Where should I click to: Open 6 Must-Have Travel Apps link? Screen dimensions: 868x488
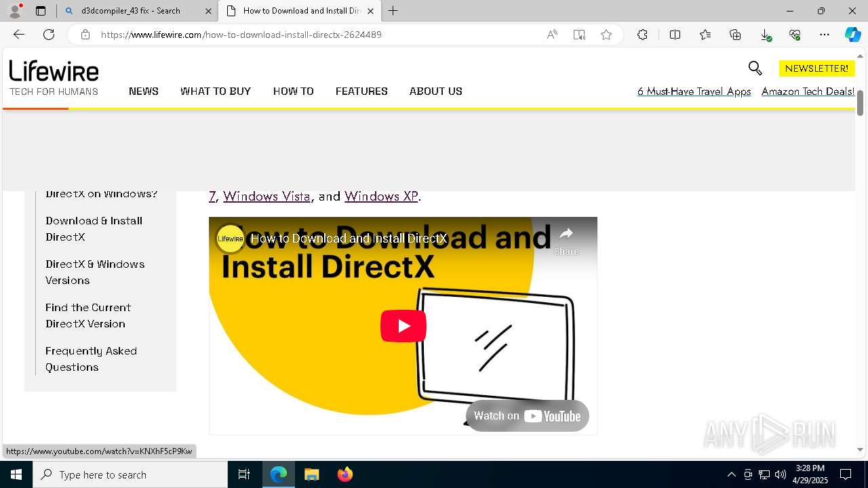click(694, 91)
